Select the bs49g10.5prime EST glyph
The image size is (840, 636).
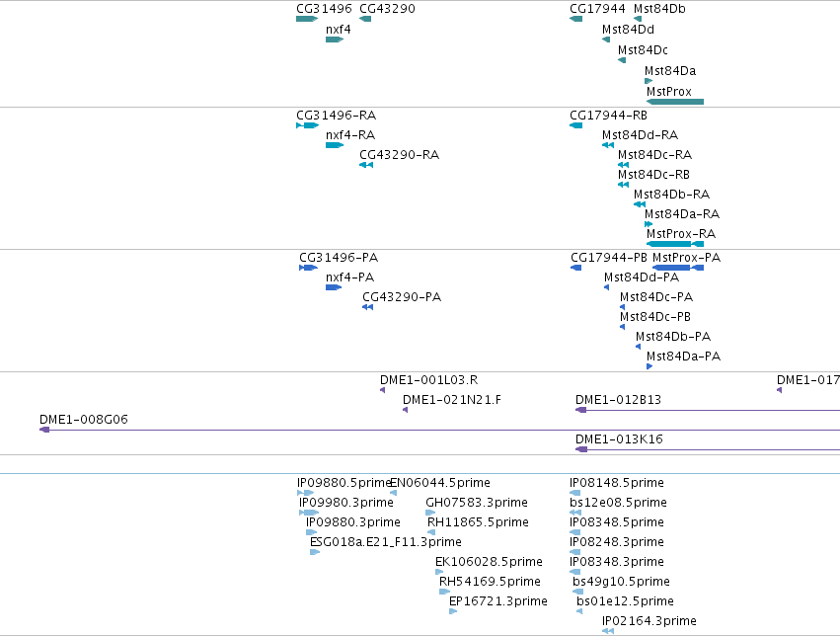[x=578, y=592]
